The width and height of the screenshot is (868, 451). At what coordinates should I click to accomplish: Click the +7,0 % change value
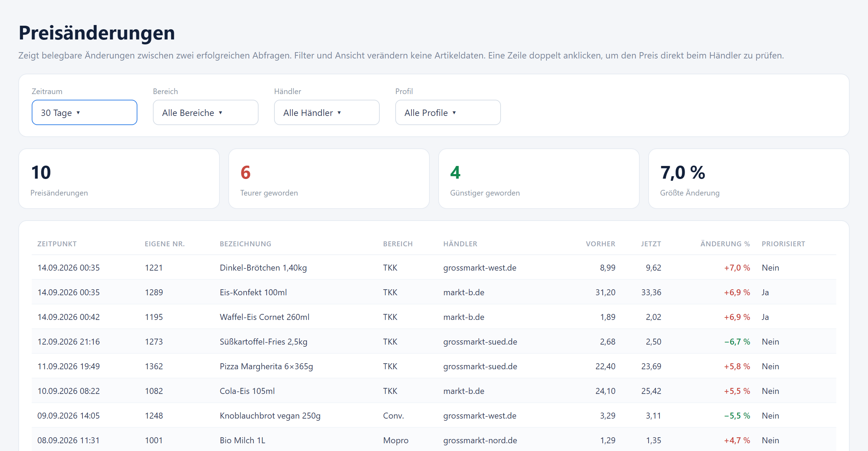pos(737,268)
